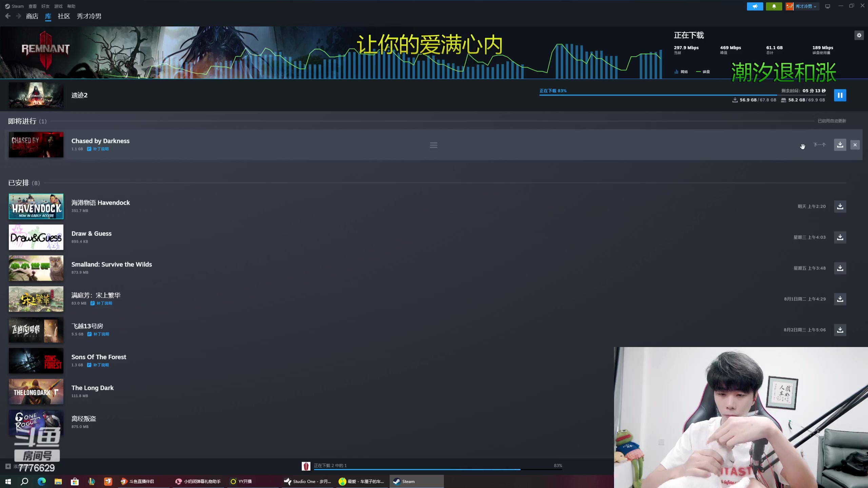Open the notifications bell icon
868x488 pixels.
point(774,6)
